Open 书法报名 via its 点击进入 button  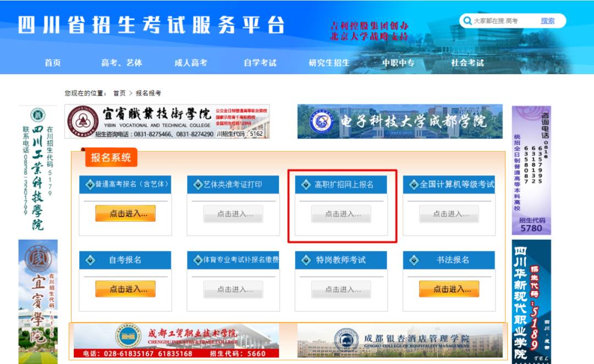(x=449, y=289)
